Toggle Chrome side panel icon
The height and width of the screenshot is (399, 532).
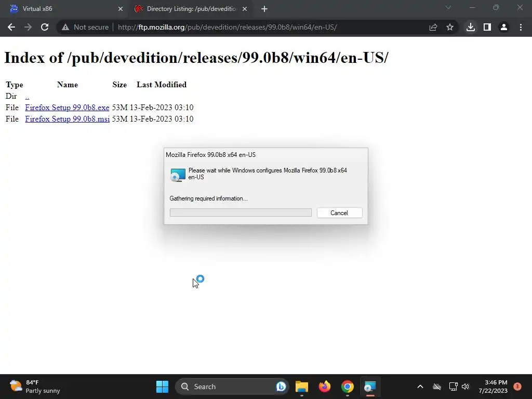[487, 27]
